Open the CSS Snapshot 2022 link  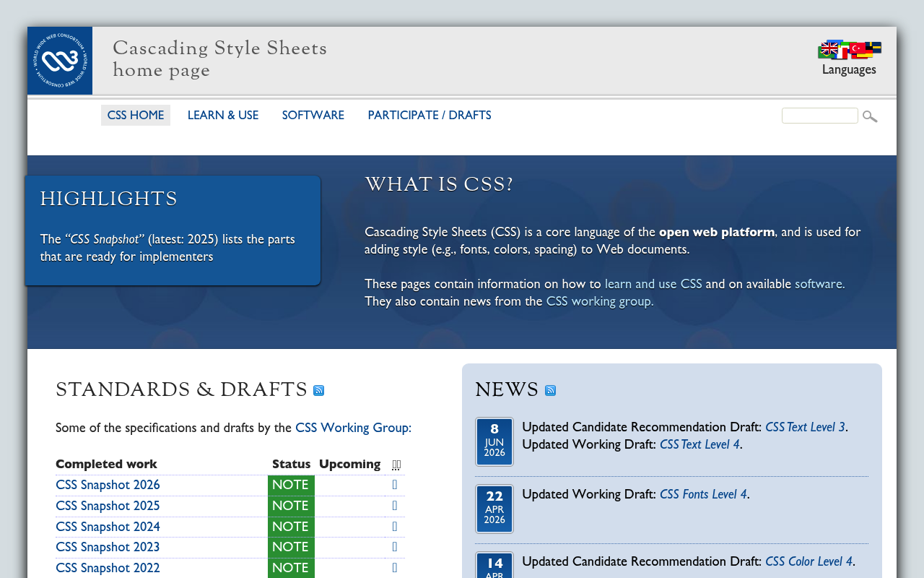108,568
